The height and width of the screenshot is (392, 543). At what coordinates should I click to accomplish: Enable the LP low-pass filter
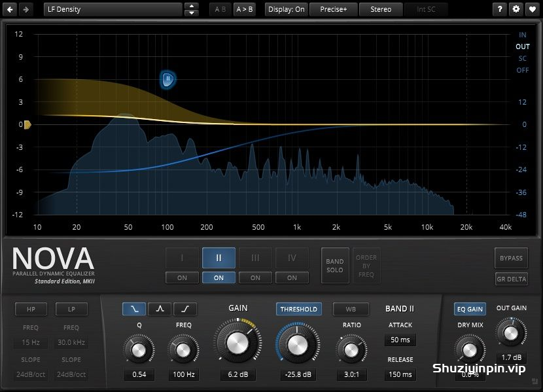71,309
